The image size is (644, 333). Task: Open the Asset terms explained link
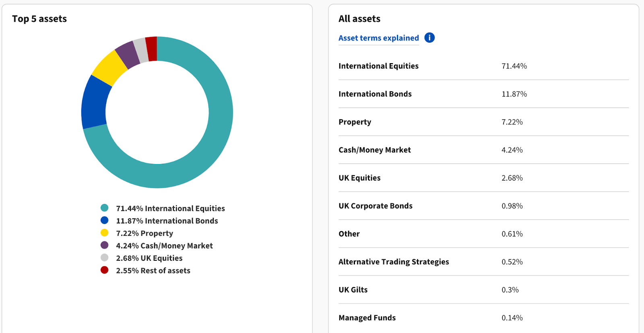(378, 38)
